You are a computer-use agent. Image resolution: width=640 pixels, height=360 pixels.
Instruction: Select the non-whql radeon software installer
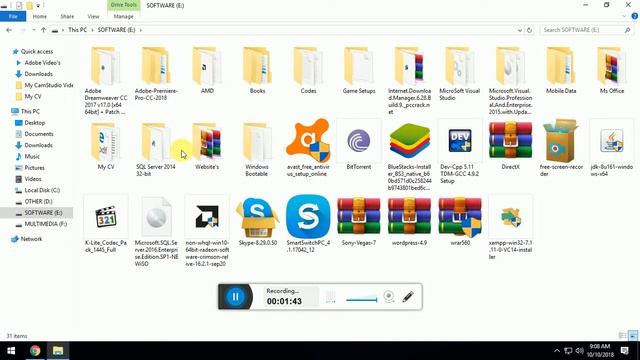click(x=207, y=231)
